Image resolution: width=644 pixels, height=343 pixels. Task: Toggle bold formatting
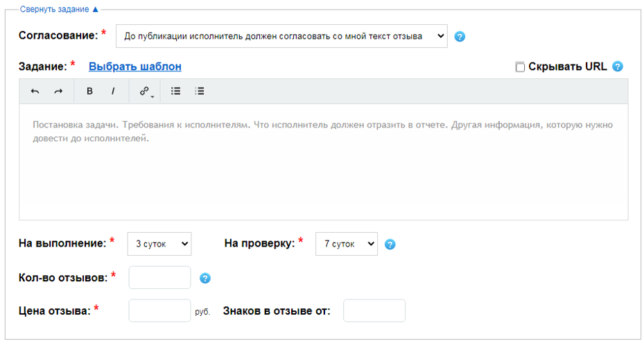click(89, 91)
